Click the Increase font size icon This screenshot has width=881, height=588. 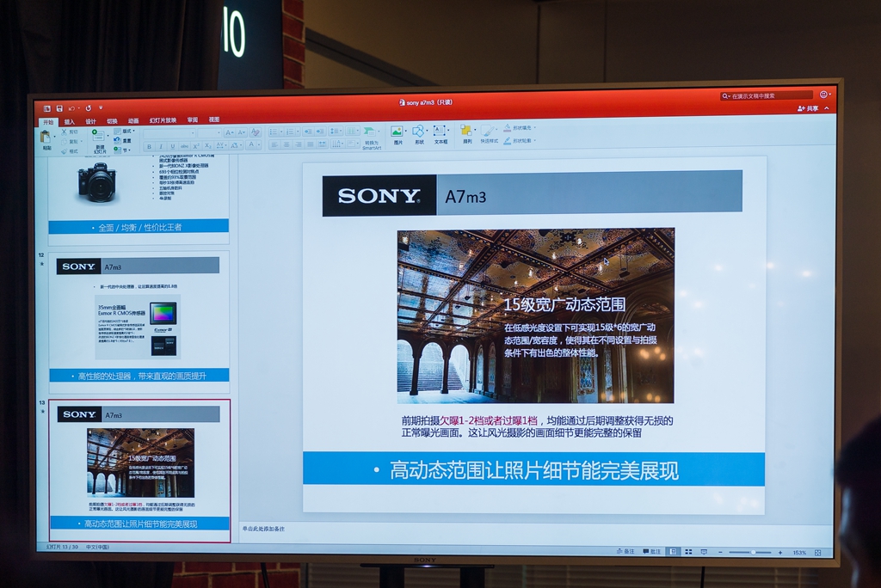click(229, 133)
